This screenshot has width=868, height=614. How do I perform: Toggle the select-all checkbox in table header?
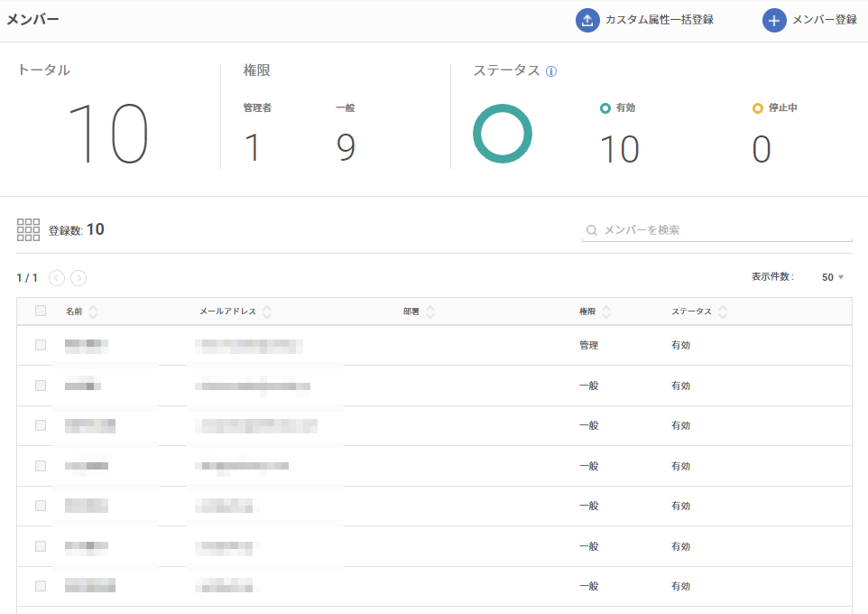pyautogui.click(x=41, y=311)
